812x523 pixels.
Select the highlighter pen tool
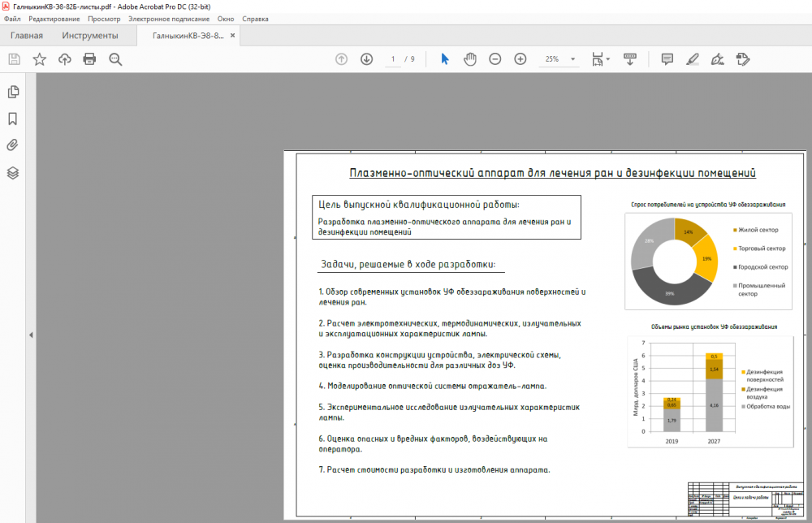[692, 59]
